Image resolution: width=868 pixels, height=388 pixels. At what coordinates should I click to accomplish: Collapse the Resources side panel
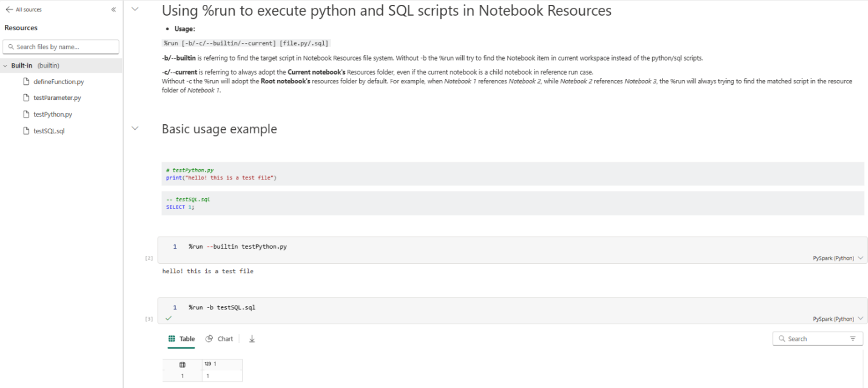tap(113, 10)
